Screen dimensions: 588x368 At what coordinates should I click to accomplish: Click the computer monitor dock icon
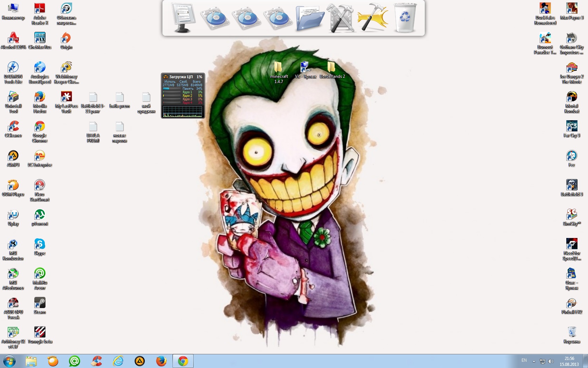[183, 18]
